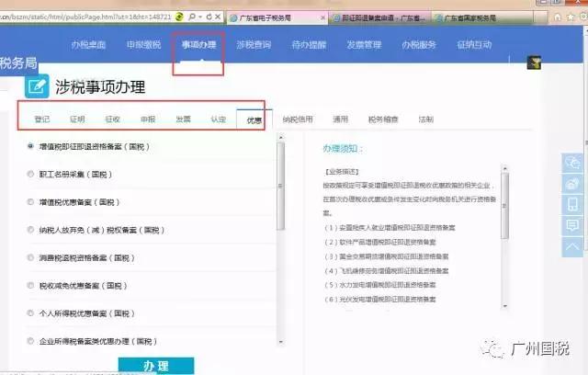Viewport: 588px width, 375px height.
Task: Switch to the 即征即退备案申请 browser tab
Action: (379, 17)
